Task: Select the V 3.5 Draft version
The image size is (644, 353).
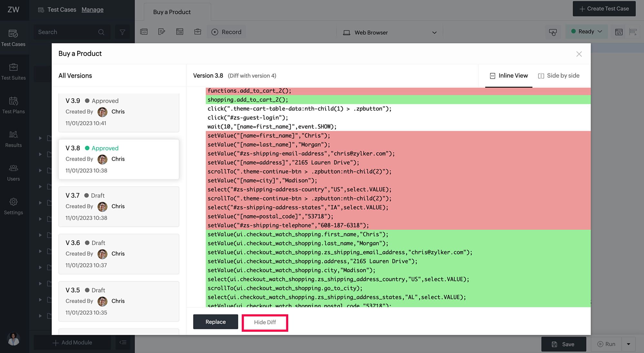Action: click(119, 301)
